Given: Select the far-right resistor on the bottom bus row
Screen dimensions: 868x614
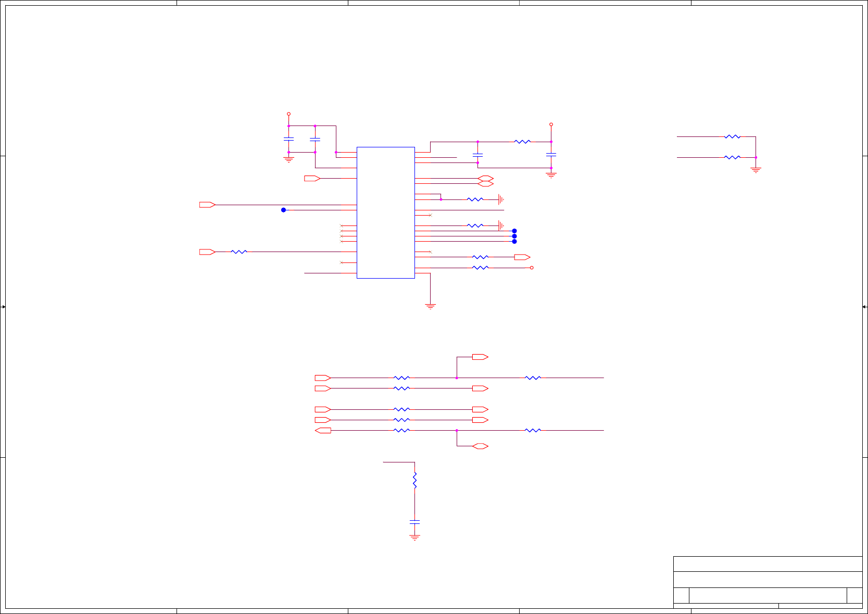Looking at the screenshot, I should tap(533, 430).
